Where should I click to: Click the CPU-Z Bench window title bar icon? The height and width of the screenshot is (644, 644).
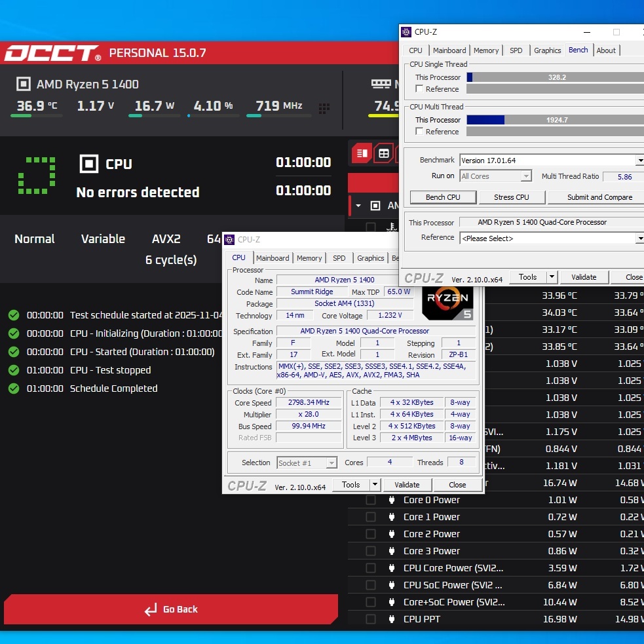406,32
